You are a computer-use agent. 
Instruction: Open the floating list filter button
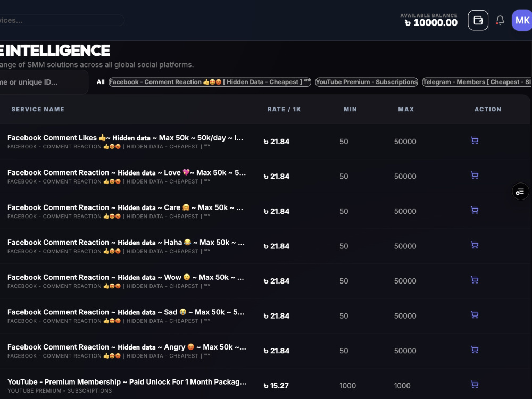coord(520,192)
